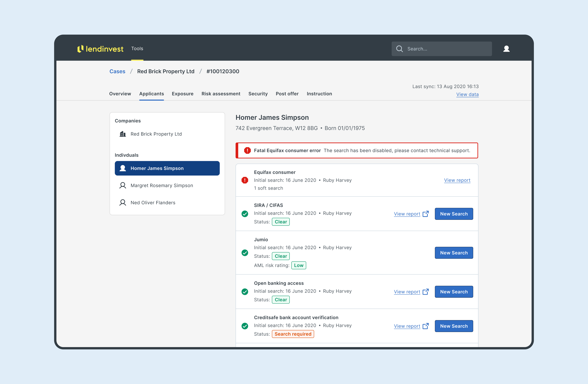Click the lendinvest logo
588x384 pixels.
(x=100, y=49)
